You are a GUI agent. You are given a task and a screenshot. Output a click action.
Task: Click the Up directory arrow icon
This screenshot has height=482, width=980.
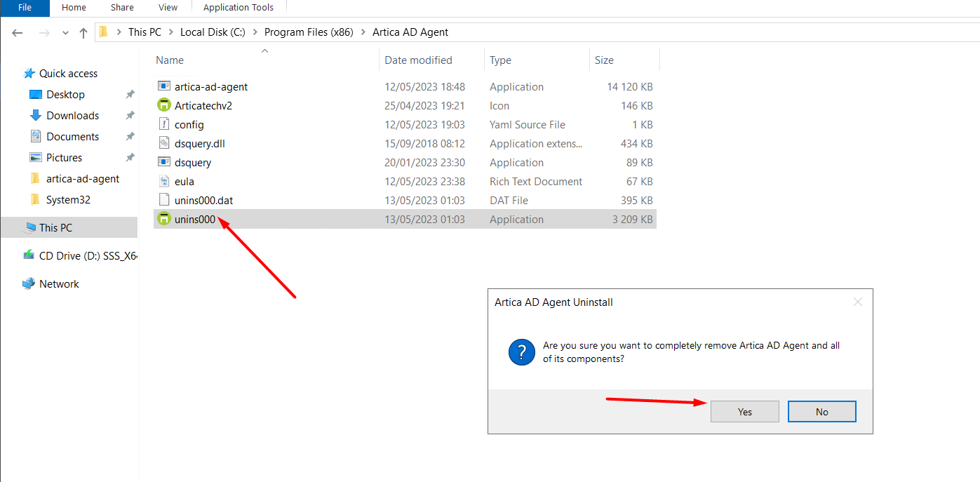point(83,32)
